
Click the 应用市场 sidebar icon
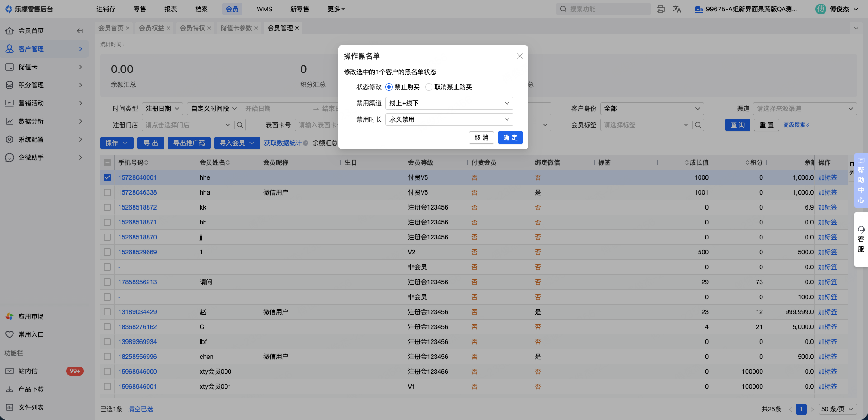pos(10,316)
